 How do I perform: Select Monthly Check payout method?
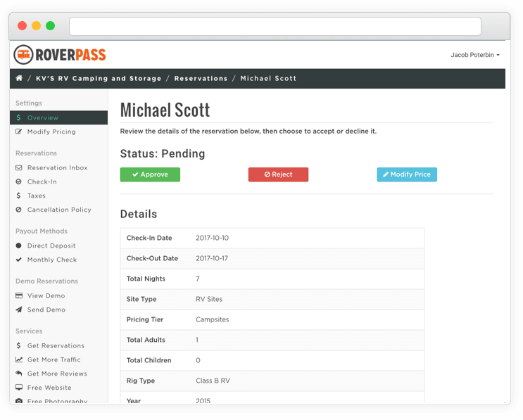[51, 260]
